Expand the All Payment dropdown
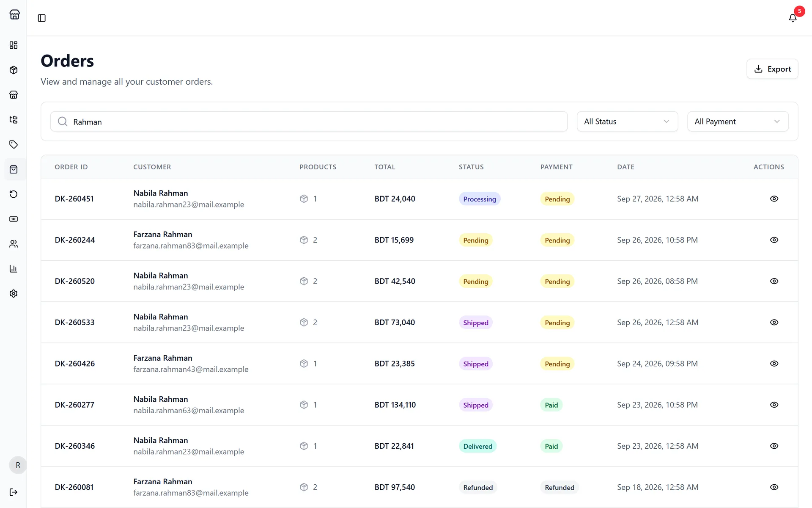Image resolution: width=812 pixels, height=508 pixels. [x=738, y=121]
